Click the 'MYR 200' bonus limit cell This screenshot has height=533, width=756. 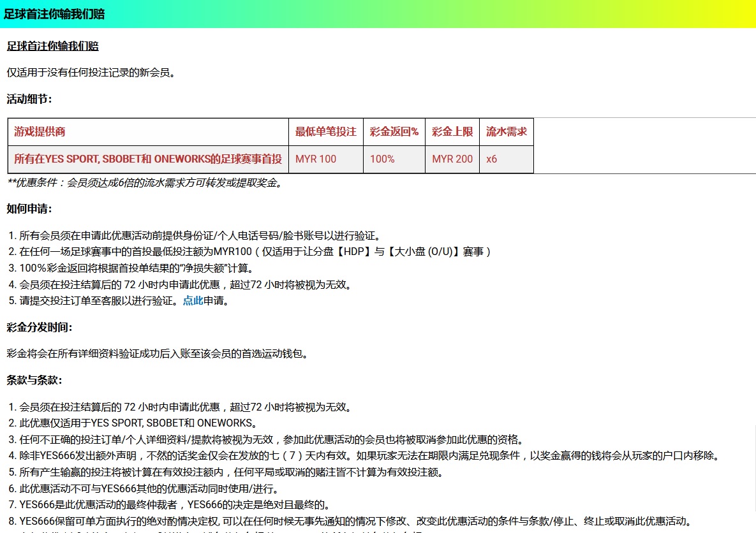(x=452, y=159)
